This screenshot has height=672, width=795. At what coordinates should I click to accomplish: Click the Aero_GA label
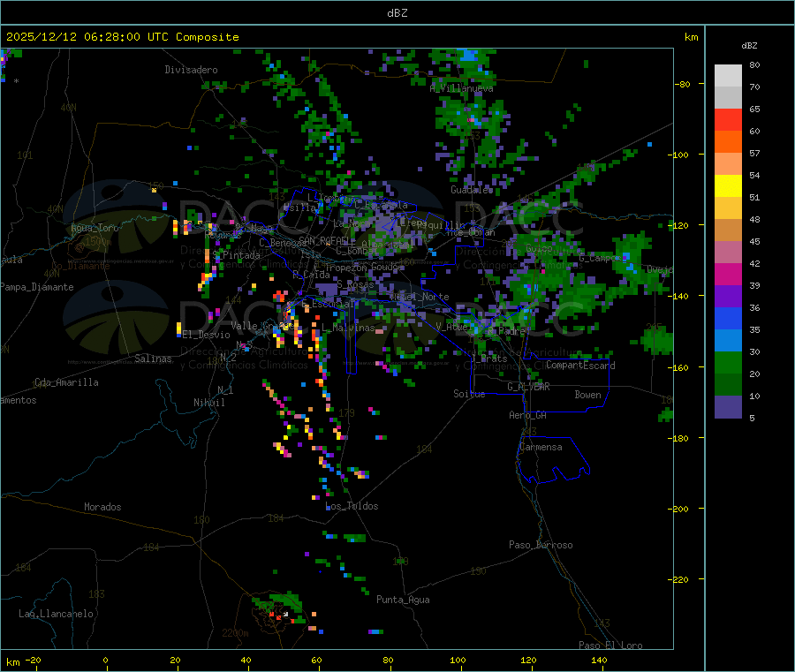coord(528,415)
